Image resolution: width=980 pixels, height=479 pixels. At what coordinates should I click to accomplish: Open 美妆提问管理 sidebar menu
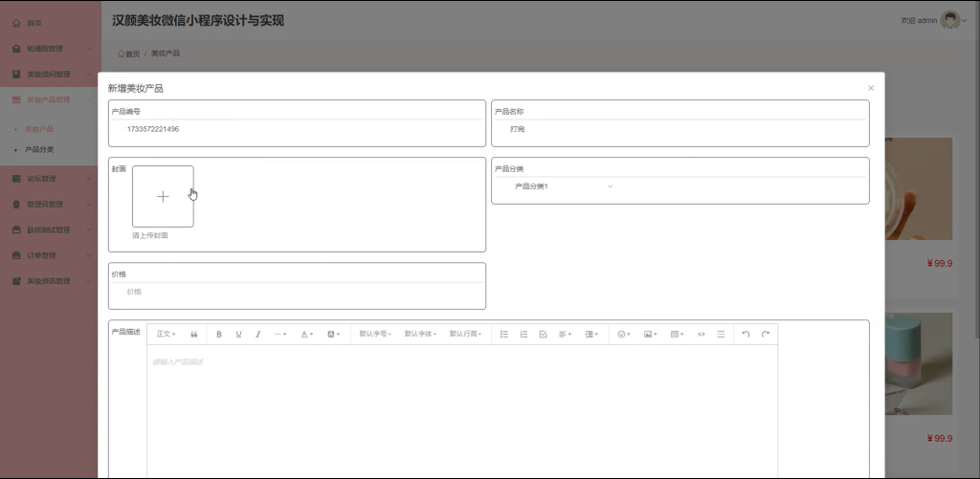[x=50, y=75]
